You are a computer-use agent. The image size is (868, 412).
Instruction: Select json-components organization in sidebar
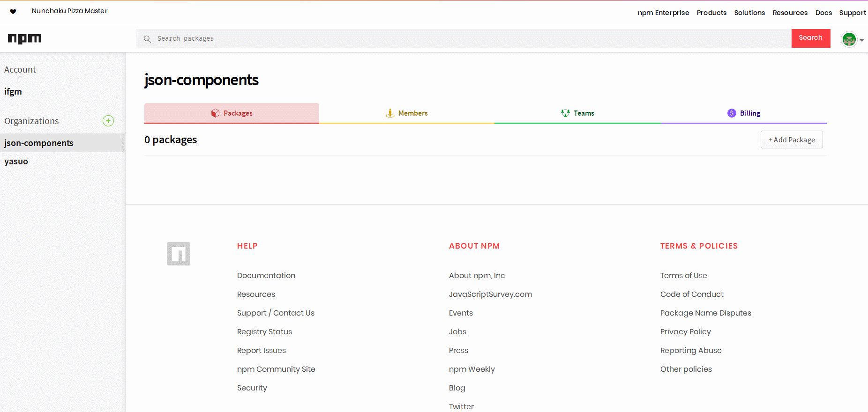(62, 143)
